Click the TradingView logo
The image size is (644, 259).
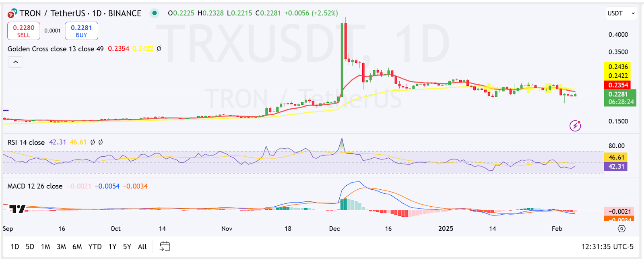(x=17, y=209)
